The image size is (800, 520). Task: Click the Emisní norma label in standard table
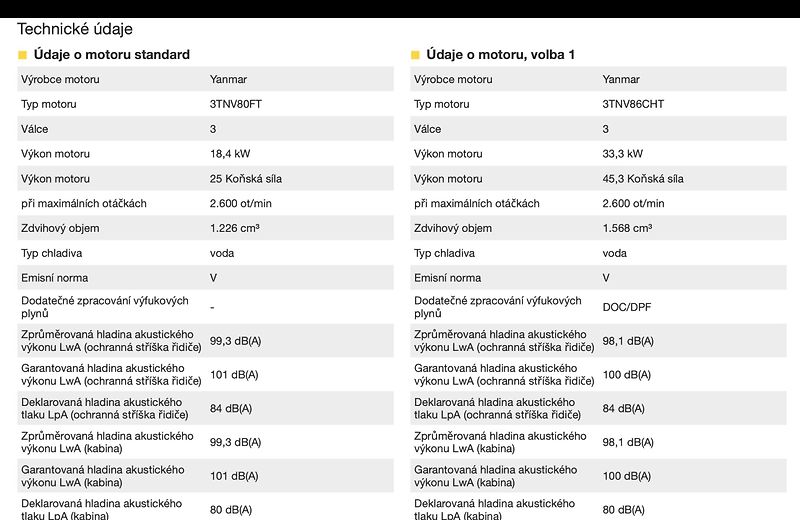(55, 278)
